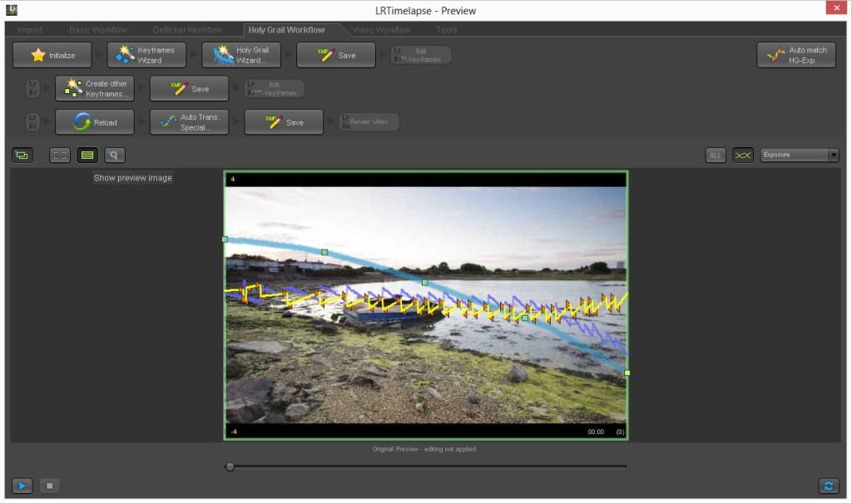Click the greyed Edit Keyframes button in top row
This screenshot has height=504, width=852.
pos(421,55)
